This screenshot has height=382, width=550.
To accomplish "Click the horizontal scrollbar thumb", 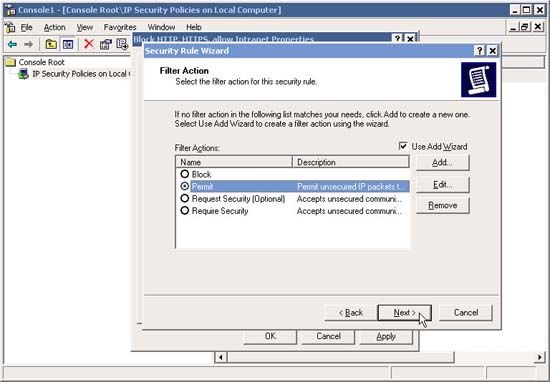I will 341,357.
